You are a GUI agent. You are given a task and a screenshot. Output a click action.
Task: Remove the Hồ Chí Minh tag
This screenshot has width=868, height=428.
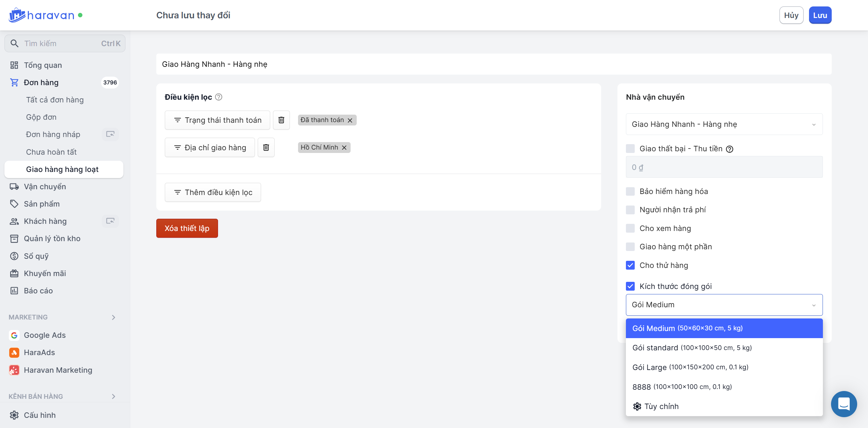[344, 148]
